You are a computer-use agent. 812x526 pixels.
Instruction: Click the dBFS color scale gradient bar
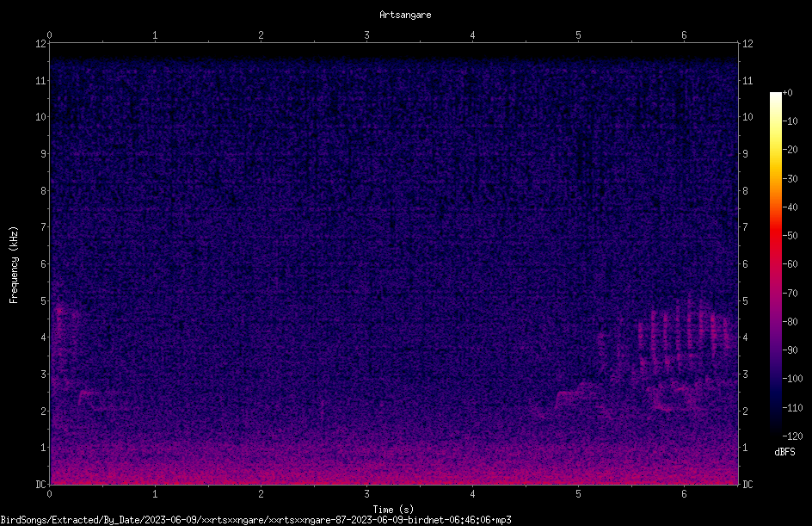coord(775,264)
